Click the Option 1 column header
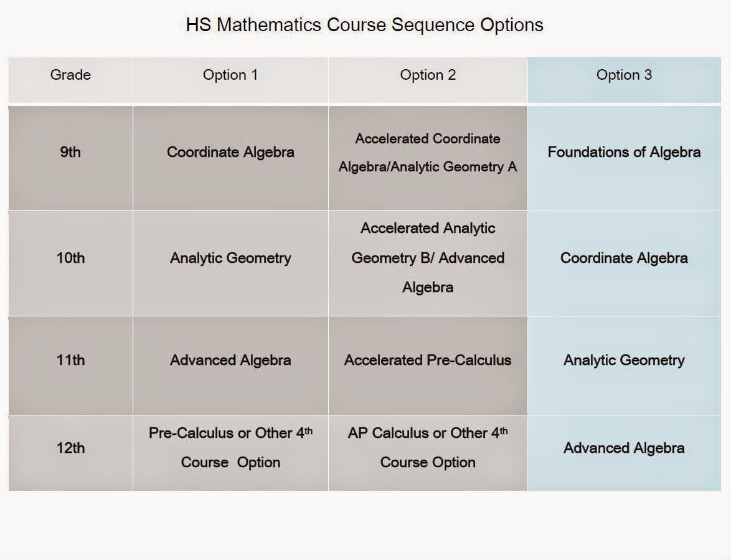Image resolution: width=731 pixels, height=560 pixels. point(230,75)
